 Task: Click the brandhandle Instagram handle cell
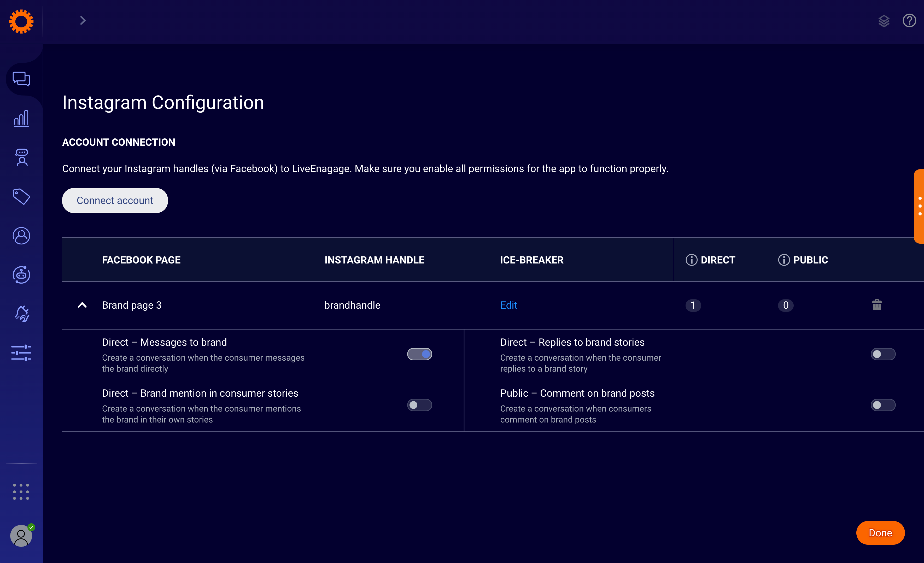(352, 305)
